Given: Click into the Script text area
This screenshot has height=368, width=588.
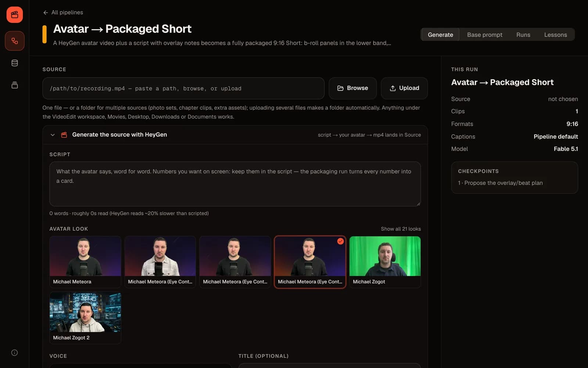Looking at the screenshot, I should 235,184.
